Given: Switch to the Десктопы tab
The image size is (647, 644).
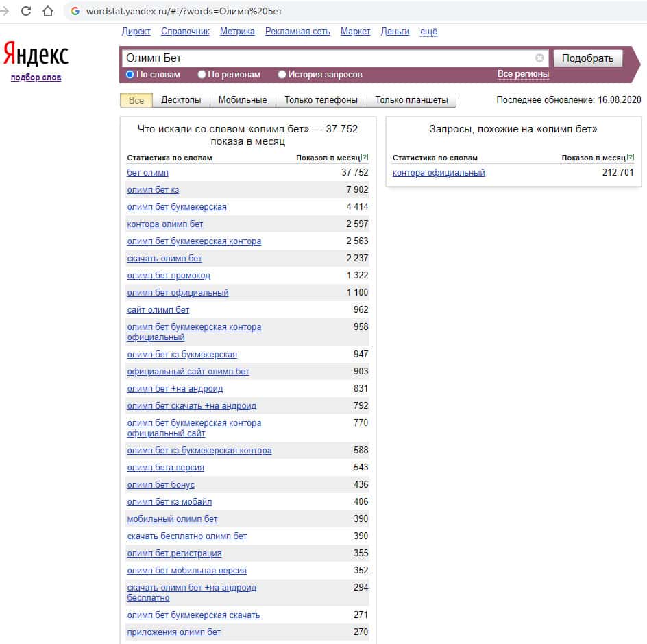Looking at the screenshot, I should coord(181,100).
